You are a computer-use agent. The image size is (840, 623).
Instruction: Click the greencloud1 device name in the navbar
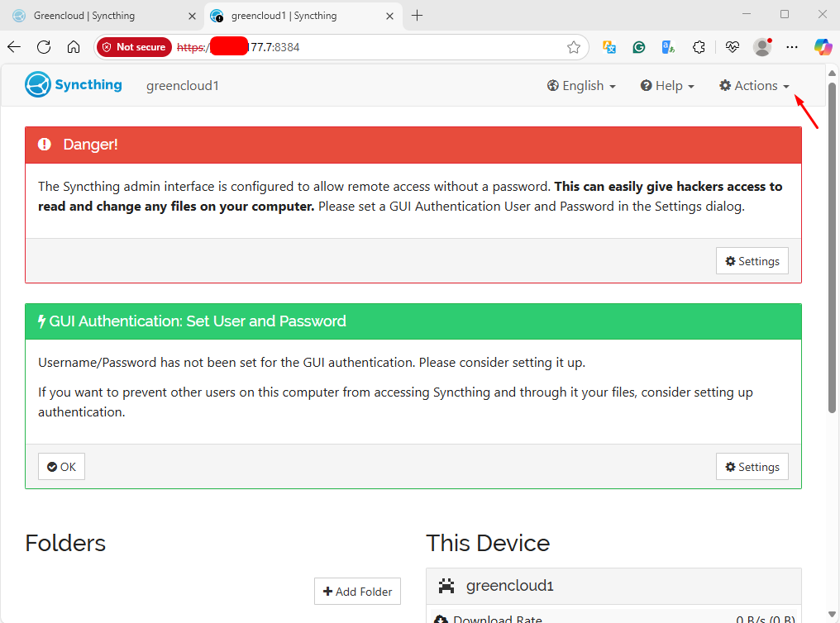coord(183,86)
